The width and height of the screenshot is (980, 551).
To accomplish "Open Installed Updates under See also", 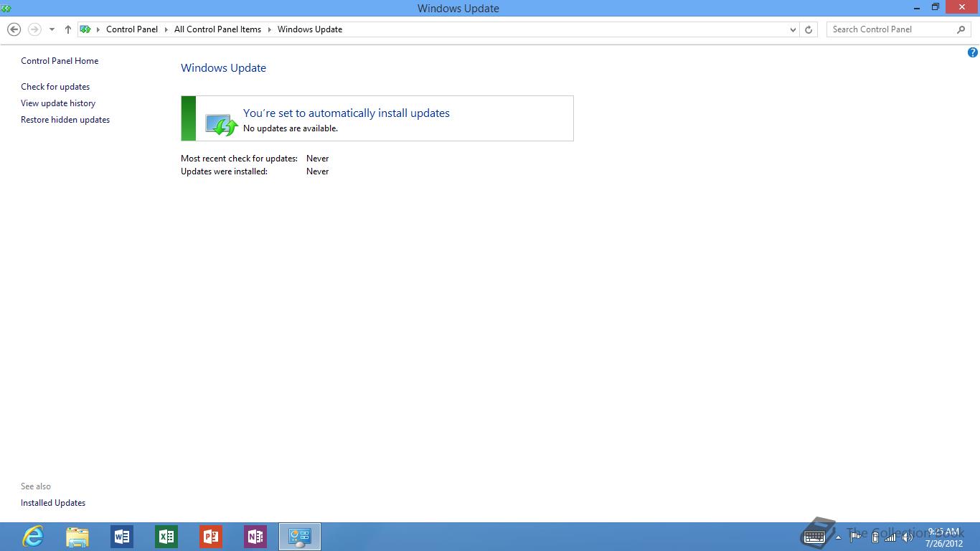I will tap(53, 503).
